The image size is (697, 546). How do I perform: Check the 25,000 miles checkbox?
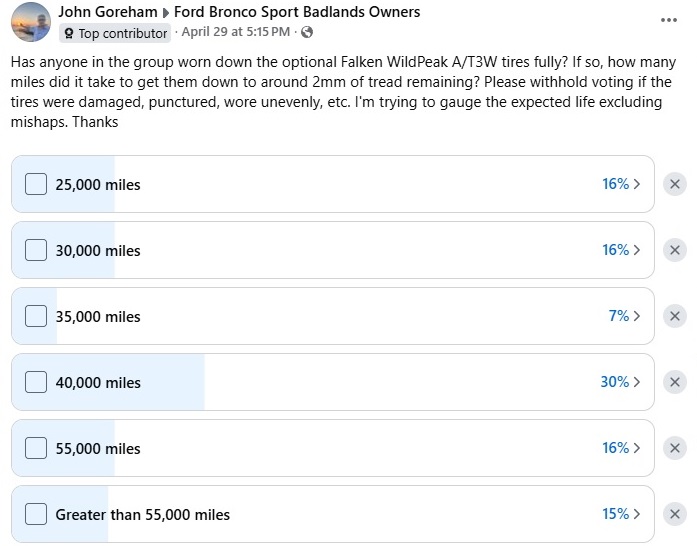coord(36,184)
